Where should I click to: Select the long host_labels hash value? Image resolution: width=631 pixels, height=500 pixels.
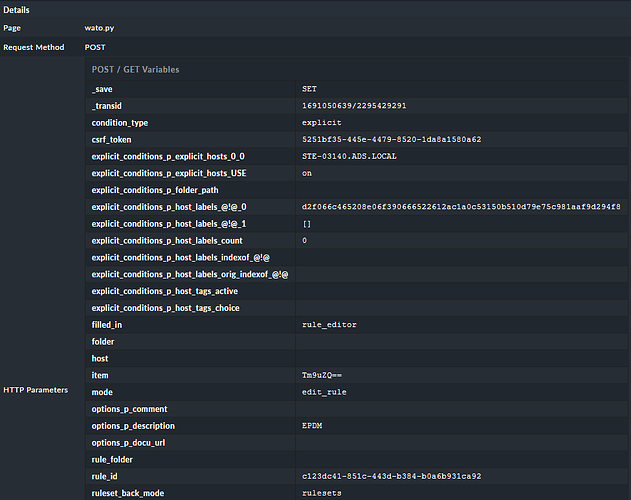tap(460, 207)
